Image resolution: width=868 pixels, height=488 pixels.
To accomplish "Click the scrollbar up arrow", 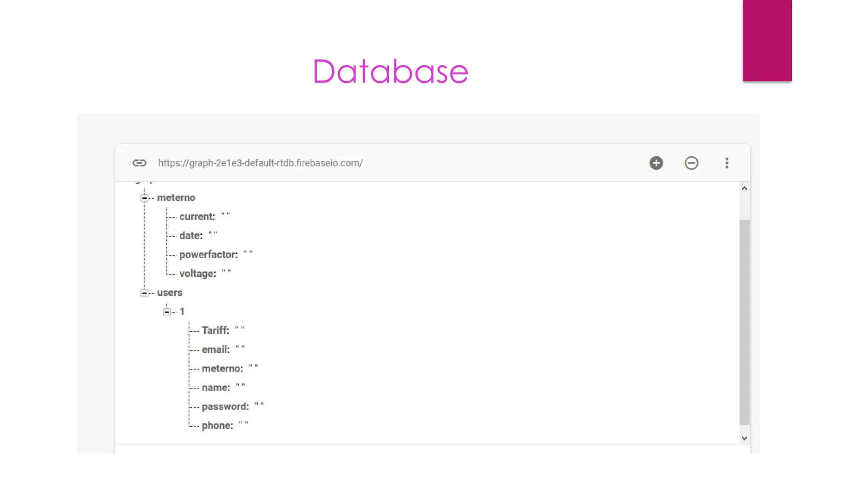I will pos(744,188).
